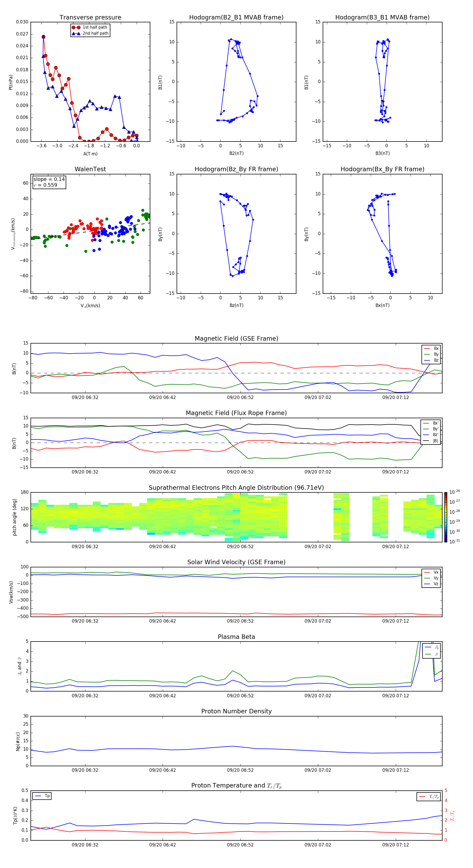This screenshot has height=868, width=473.
Task: Click the '09/20 06:52' tick under Plasma Beta plot
Action: click(240, 696)
